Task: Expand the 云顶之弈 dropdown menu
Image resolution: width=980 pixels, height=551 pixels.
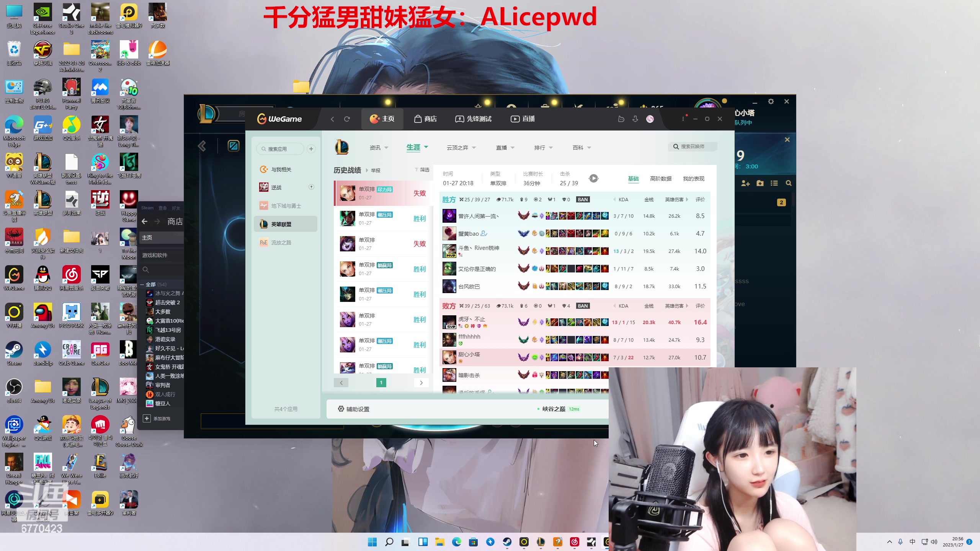Action: click(x=461, y=147)
